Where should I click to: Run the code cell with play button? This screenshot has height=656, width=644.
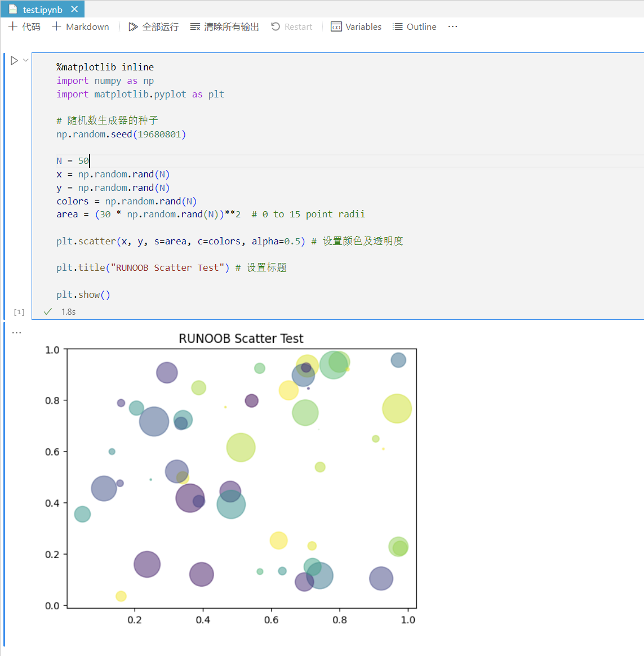coord(14,60)
